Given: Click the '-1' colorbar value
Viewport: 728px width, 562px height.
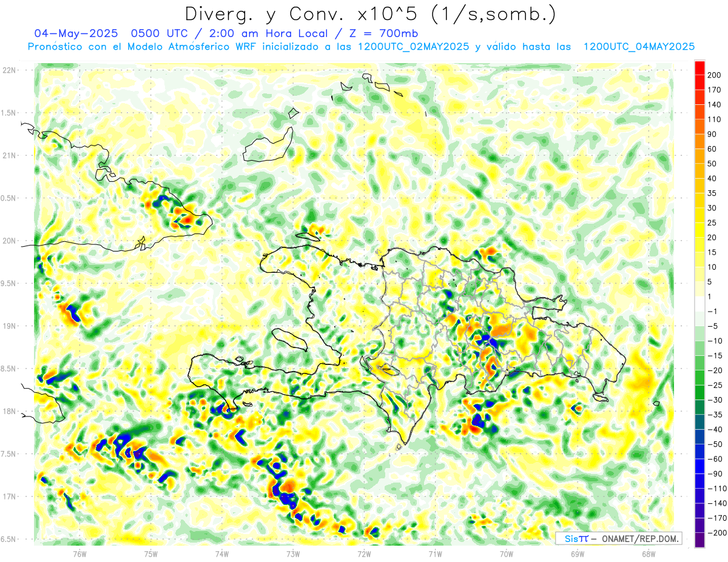Looking at the screenshot, I should [x=712, y=311].
